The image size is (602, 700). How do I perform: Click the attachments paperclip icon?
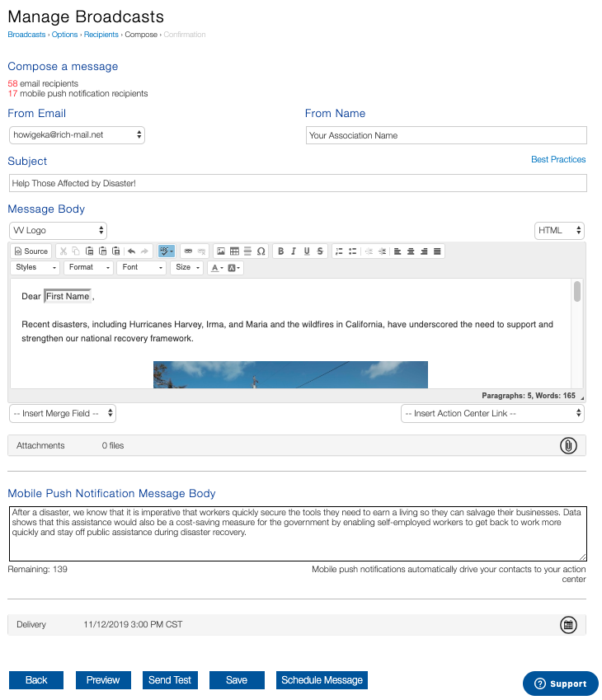[x=568, y=445]
